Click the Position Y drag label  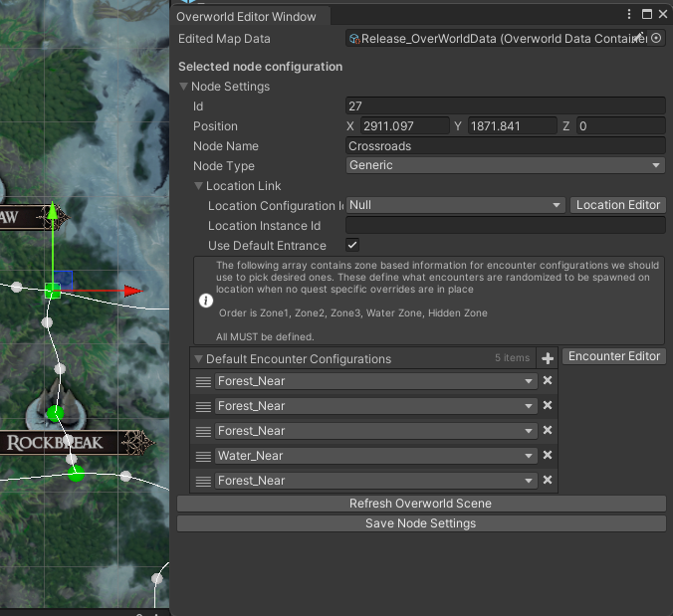[x=458, y=126]
